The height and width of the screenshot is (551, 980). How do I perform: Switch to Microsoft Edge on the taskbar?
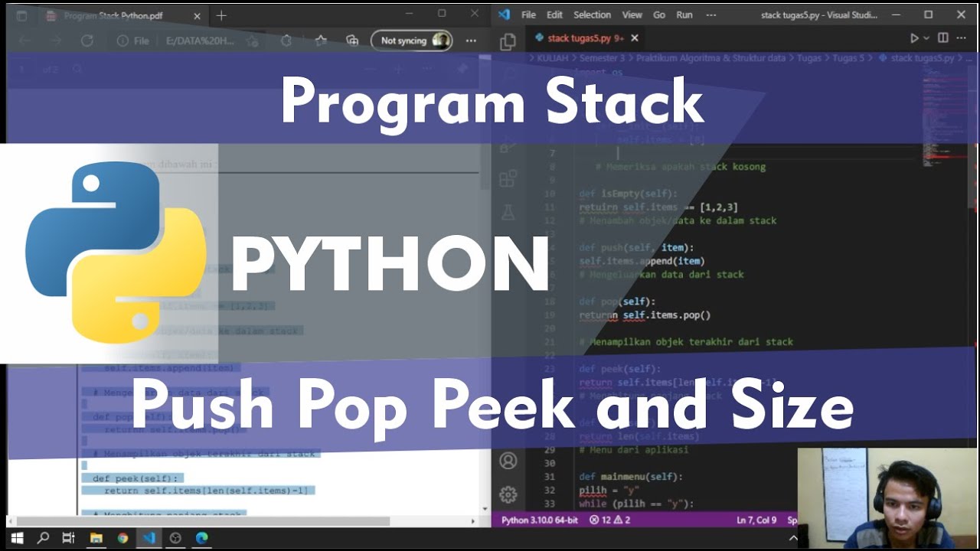click(x=201, y=538)
